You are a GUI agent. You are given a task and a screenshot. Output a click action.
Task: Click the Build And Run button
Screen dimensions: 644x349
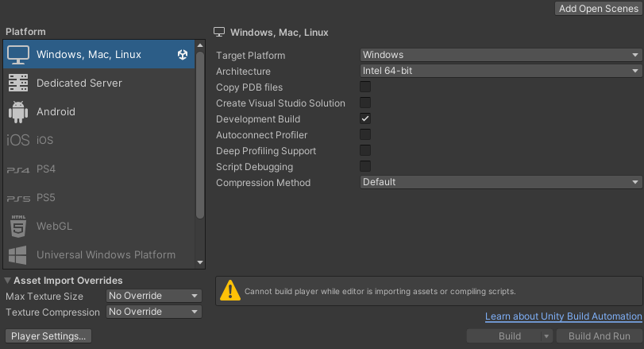coord(599,336)
